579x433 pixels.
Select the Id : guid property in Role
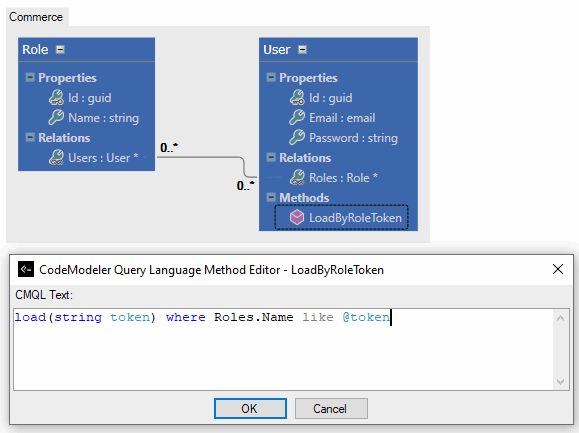click(90, 98)
